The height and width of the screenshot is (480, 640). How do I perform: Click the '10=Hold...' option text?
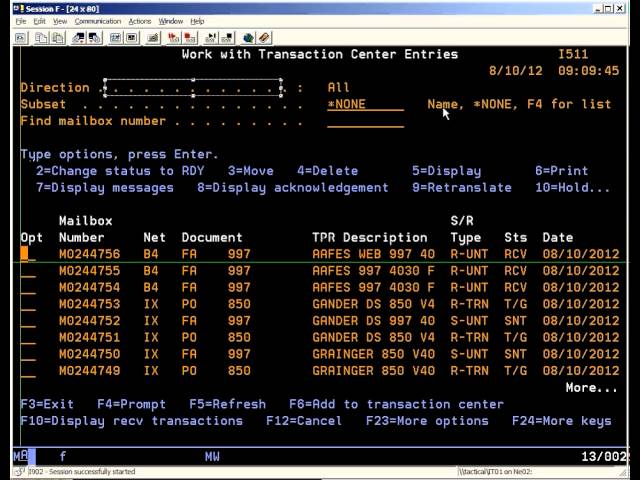(573, 188)
